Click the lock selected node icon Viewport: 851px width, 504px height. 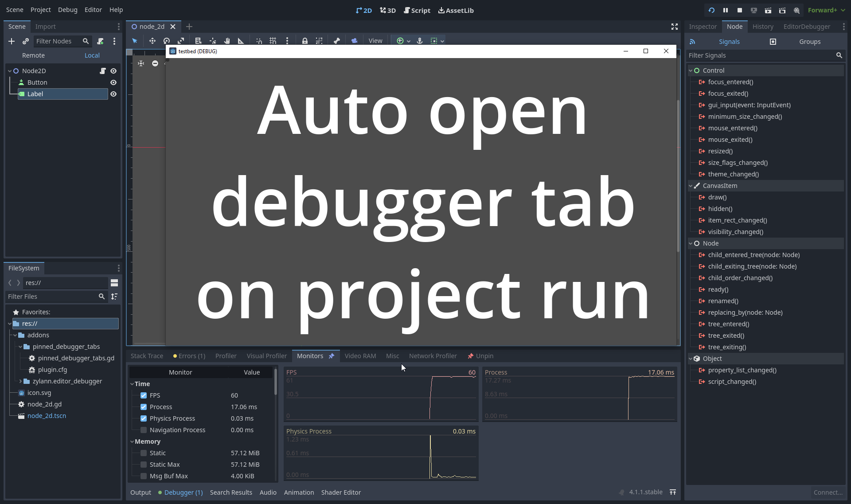click(304, 41)
